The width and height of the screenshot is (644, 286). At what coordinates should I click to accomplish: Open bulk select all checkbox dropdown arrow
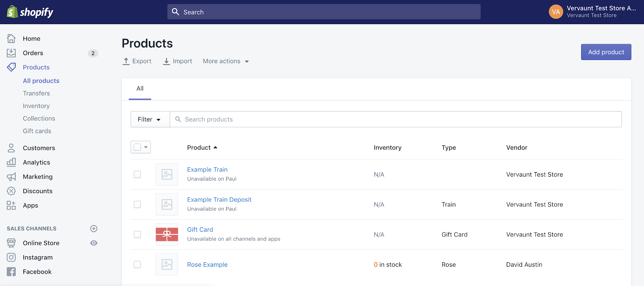point(146,147)
